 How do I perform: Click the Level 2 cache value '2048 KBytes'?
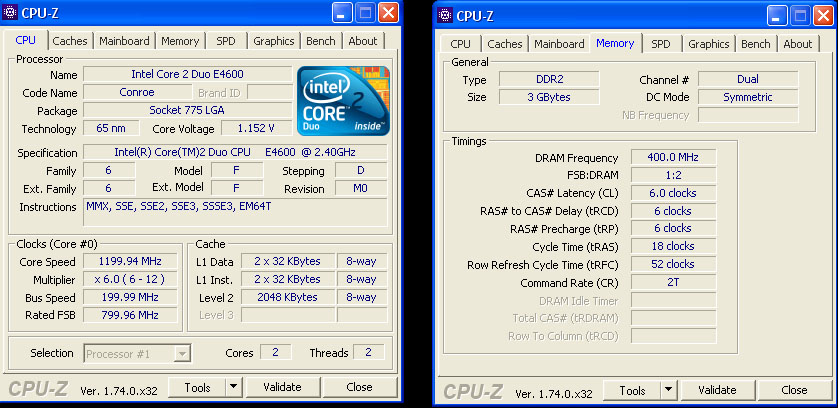point(288,297)
